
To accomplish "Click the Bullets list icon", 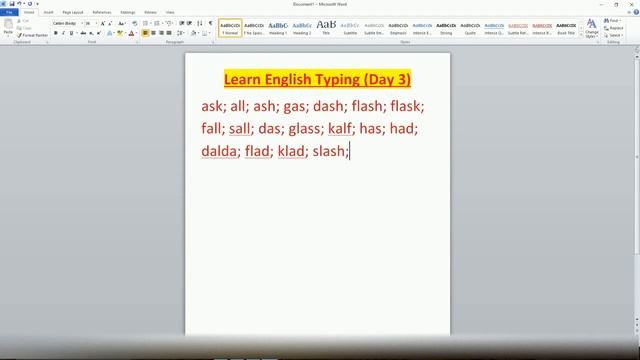I will [x=145, y=23].
